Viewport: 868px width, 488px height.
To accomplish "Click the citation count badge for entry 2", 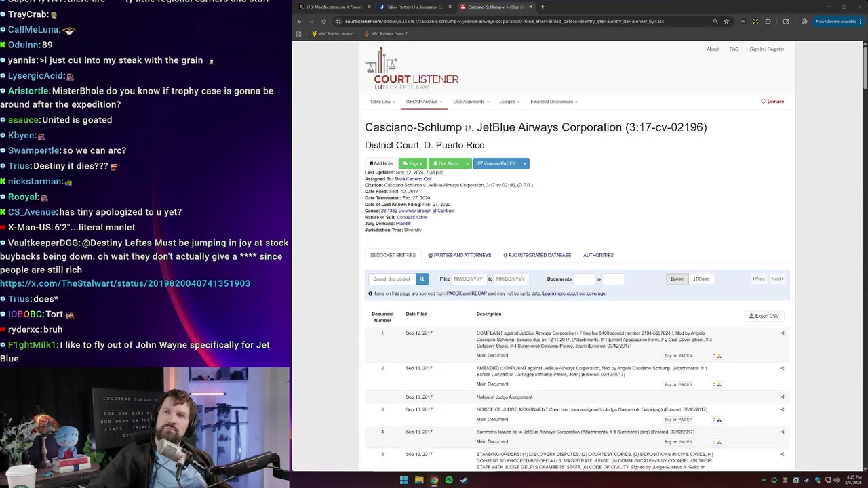I will tap(716, 384).
